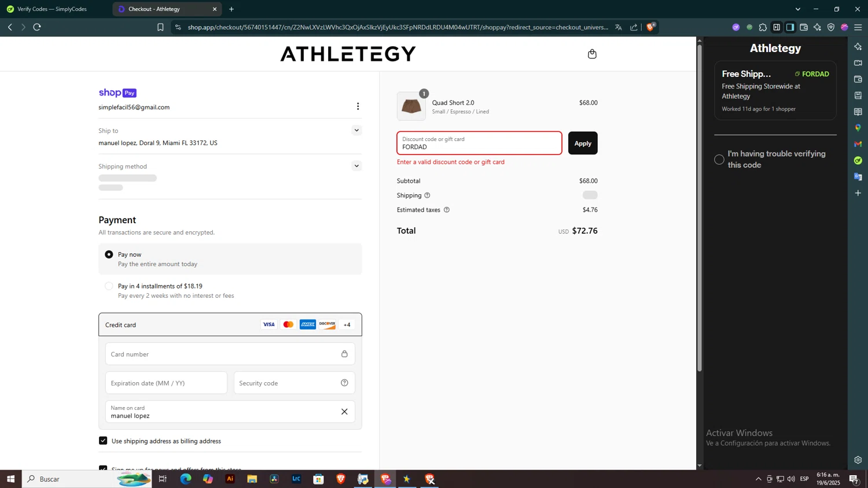Open the Free Shipping FORDAD coupon card
This screenshot has width=868, height=488.
coord(775,91)
